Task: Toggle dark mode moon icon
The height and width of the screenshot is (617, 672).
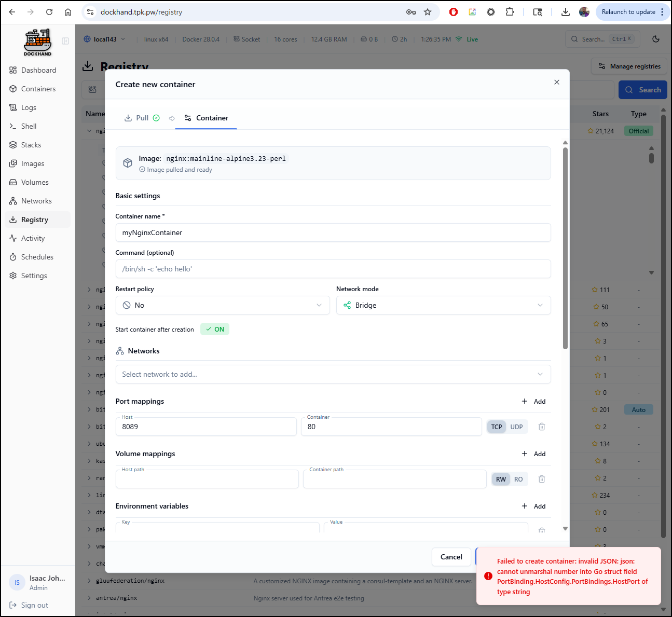Action: [x=656, y=39]
